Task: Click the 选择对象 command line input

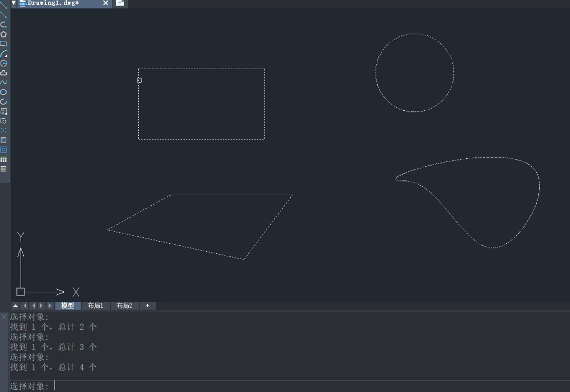Action: click(264, 386)
